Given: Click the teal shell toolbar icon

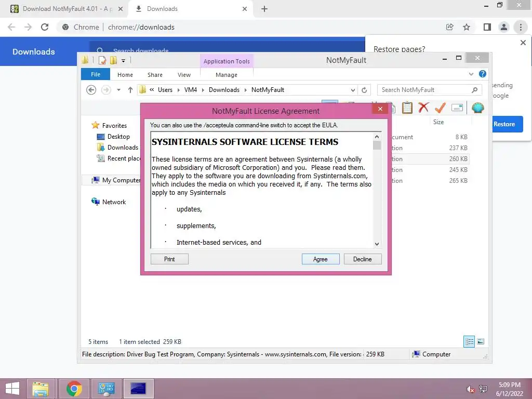Looking at the screenshot, I should click(478, 108).
